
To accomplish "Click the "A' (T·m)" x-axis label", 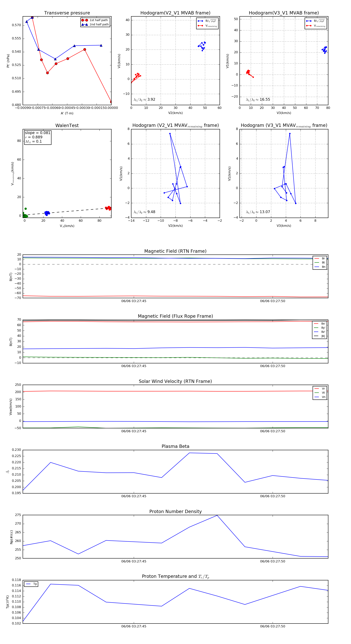I will [67, 113].
